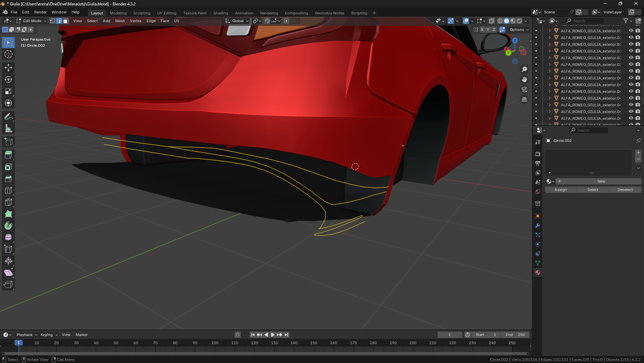Activate the Knife tool

[8, 202]
